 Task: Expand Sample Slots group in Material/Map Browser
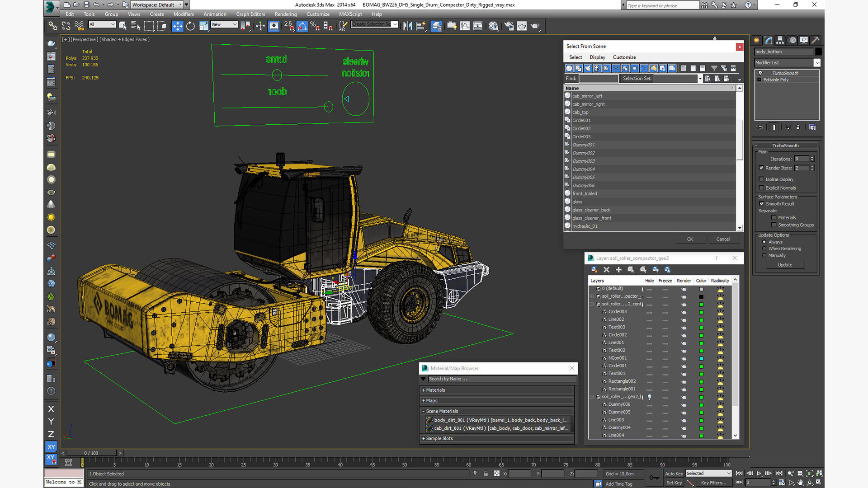tap(497, 439)
